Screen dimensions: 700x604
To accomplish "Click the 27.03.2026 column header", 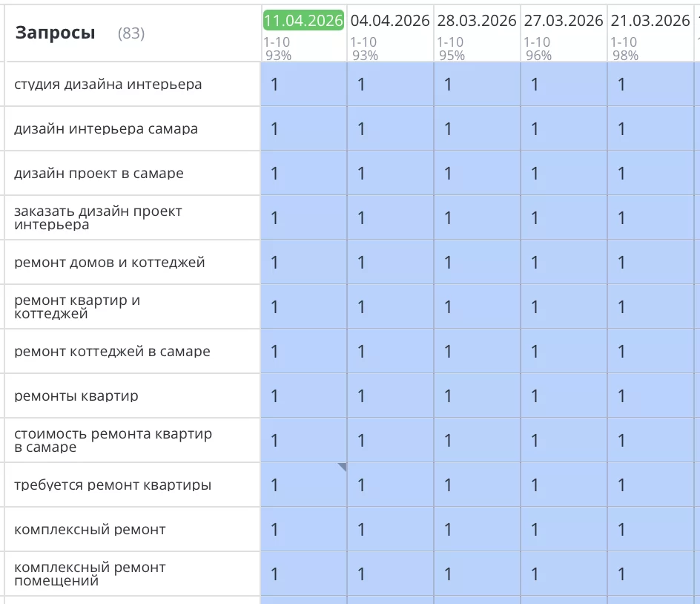I will tap(564, 20).
